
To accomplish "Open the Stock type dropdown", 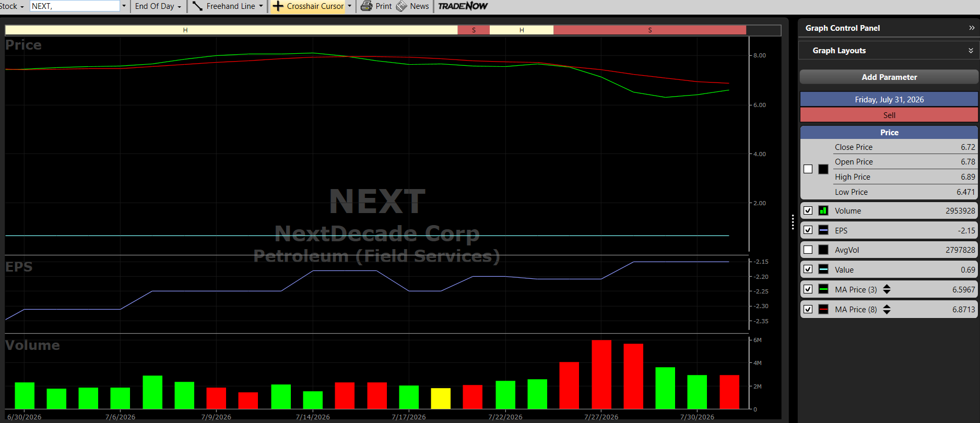I will [x=12, y=6].
